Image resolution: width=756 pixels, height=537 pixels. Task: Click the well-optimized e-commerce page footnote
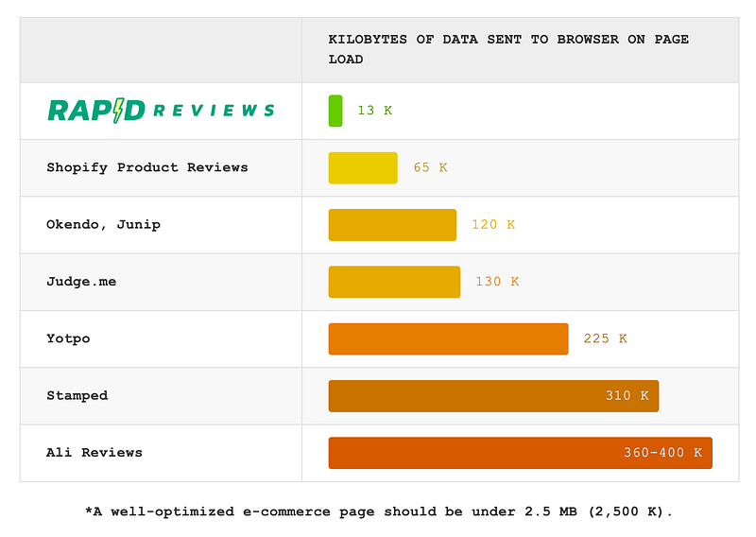coord(379,511)
